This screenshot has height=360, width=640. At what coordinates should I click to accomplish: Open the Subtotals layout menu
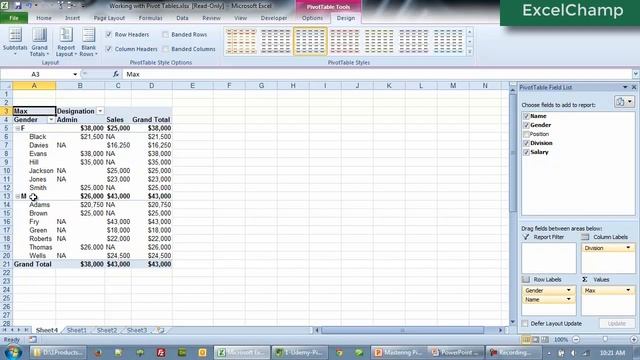tap(15, 42)
